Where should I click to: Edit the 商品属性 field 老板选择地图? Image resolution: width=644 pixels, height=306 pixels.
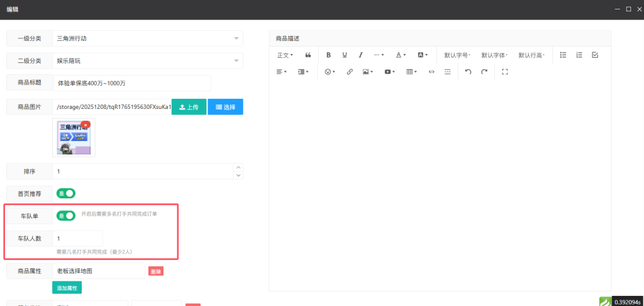(99, 271)
